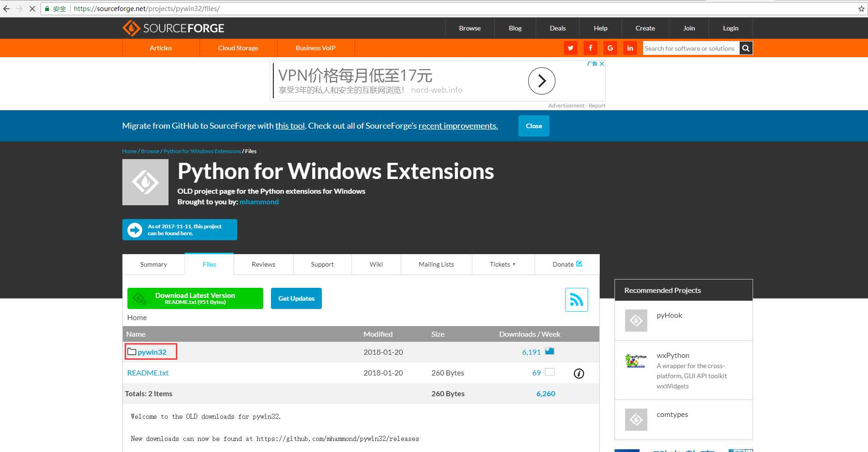Viewport: 868px width, 452px height.
Task: Sort files by Modified column header
Action: tap(378, 334)
